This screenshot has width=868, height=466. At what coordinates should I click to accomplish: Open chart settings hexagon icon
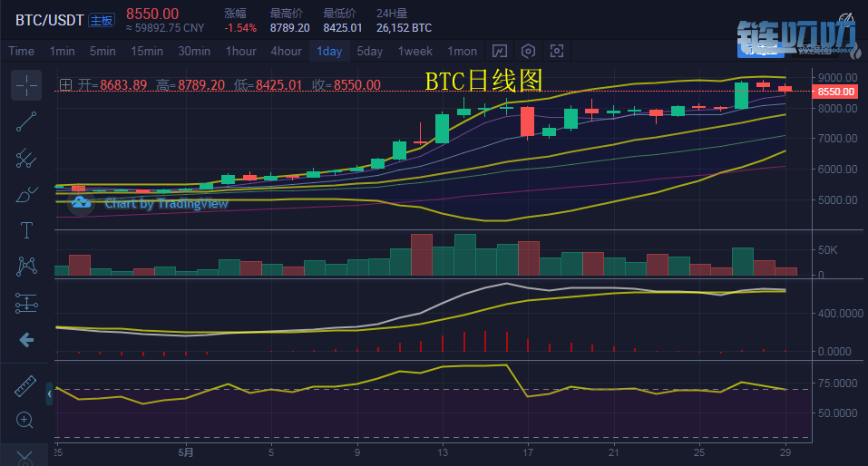[528, 51]
